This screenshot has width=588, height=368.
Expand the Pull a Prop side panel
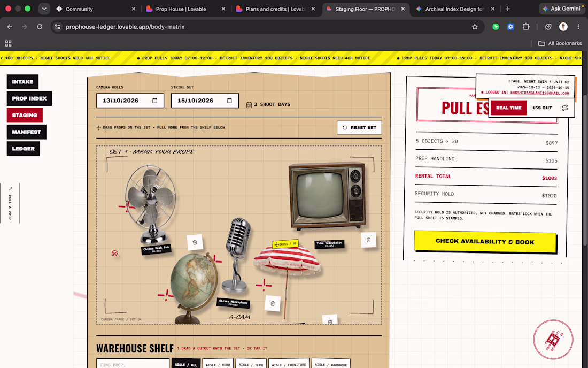pyautogui.click(x=10, y=203)
